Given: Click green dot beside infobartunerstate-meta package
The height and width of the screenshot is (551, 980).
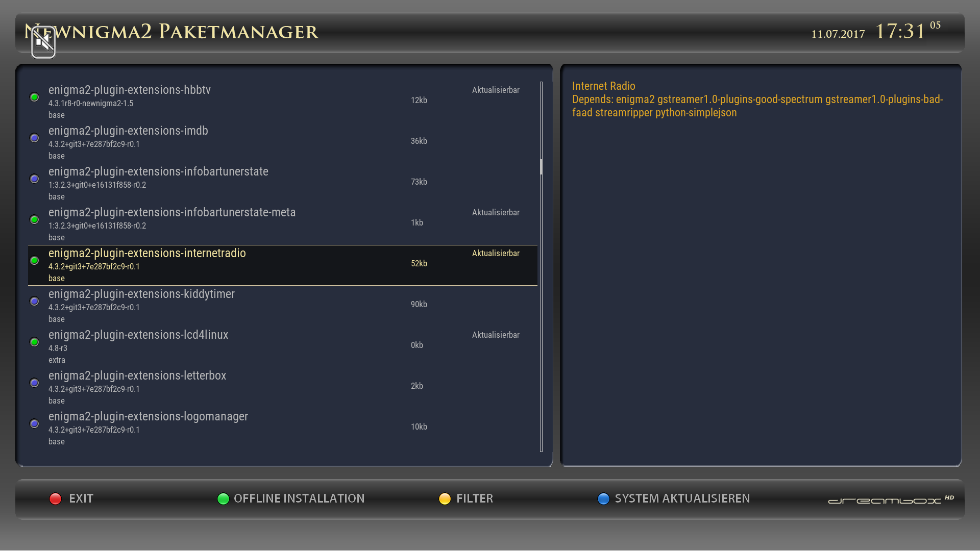Looking at the screenshot, I should click(x=34, y=219).
